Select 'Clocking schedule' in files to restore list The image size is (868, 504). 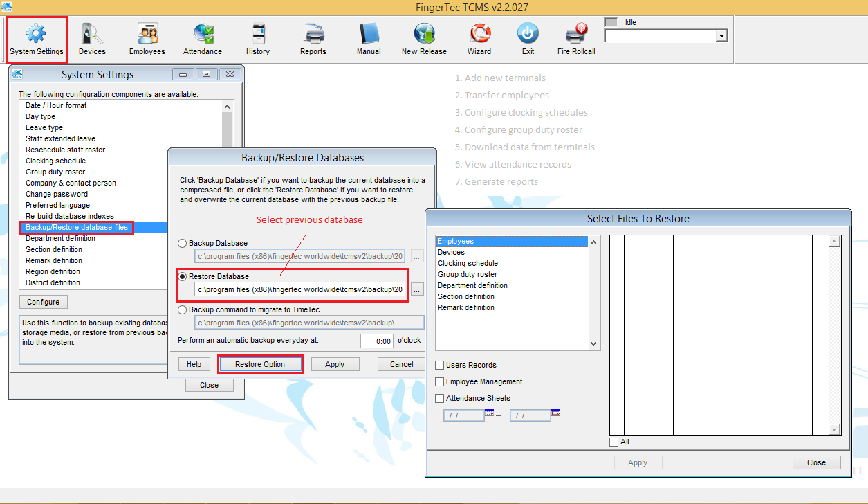tap(468, 263)
